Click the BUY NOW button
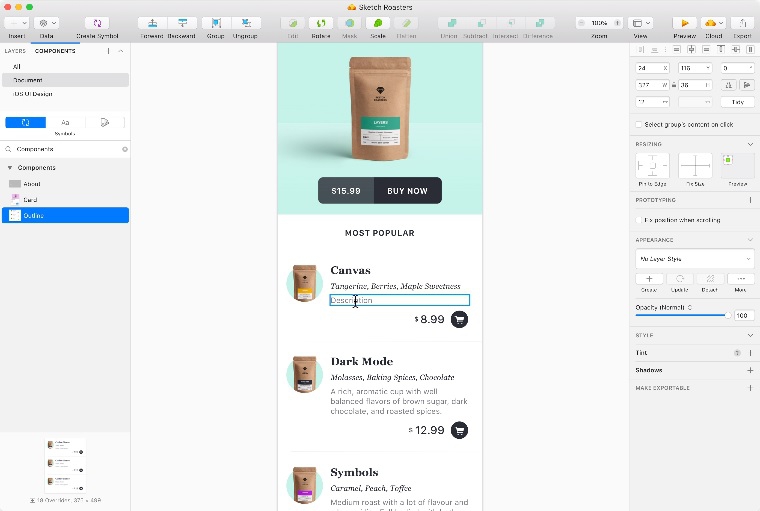 [408, 191]
